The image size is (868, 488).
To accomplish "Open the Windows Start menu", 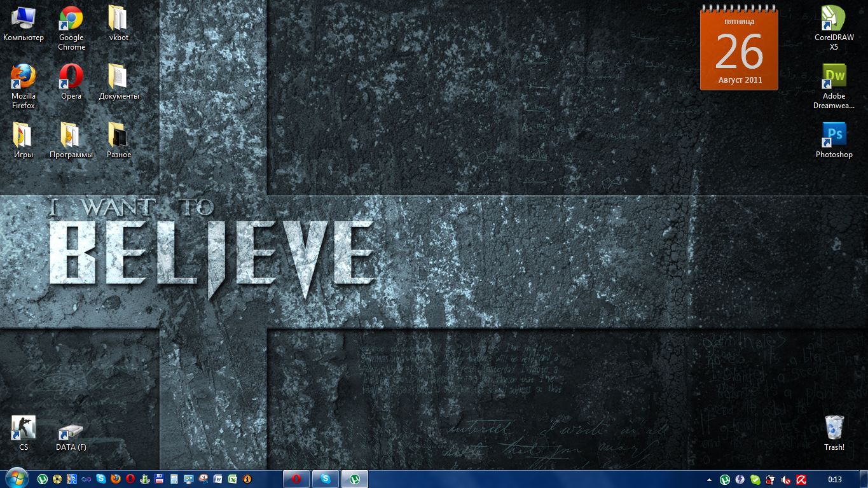I will tap(16, 478).
